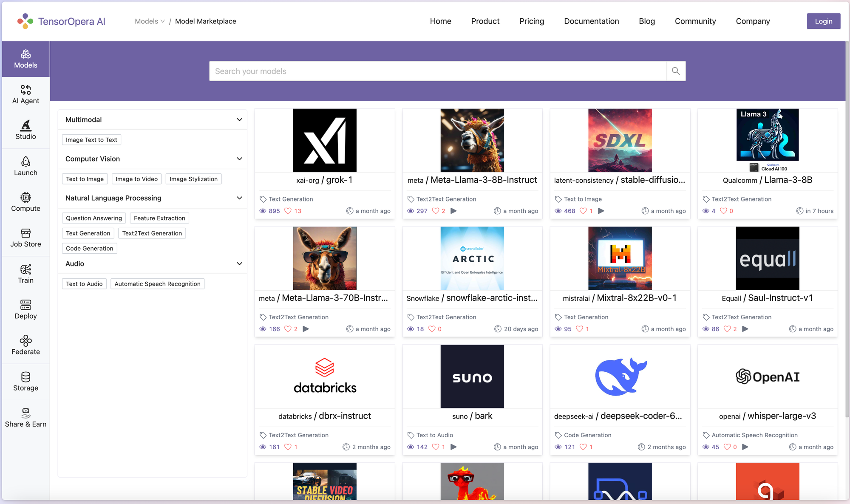Open the Pricing page from the top menu
The width and height of the screenshot is (850, 504).
point(531,21)
